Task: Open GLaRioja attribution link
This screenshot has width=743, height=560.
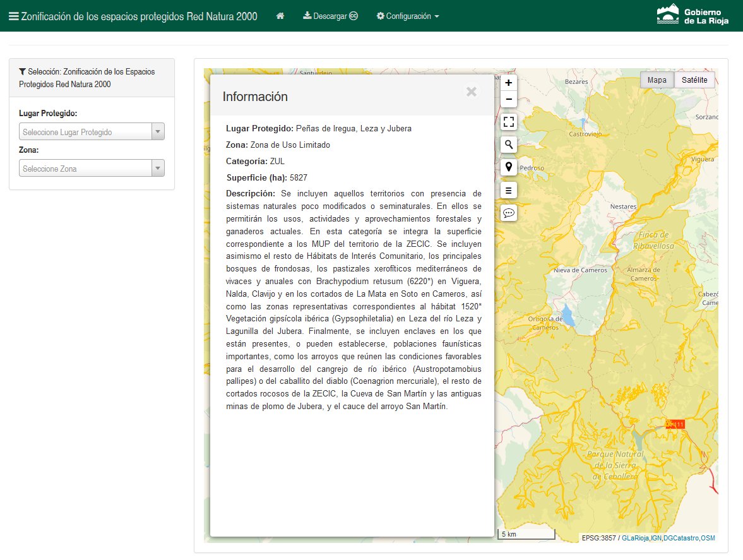Action: click(x=635, y=538)
